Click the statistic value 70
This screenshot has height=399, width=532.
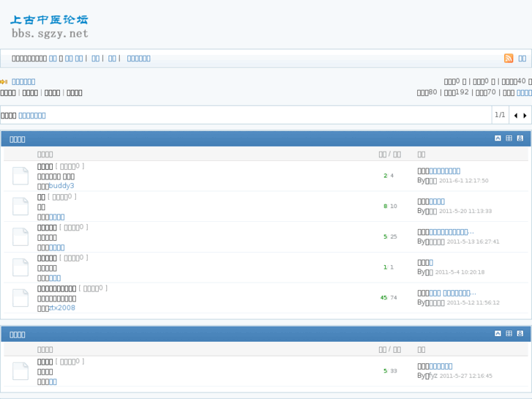[x=491, y=92]
